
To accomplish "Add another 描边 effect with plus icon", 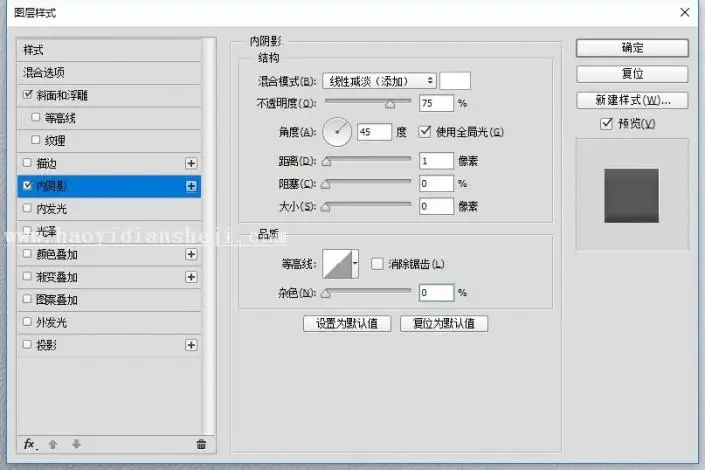I will 191,163.
